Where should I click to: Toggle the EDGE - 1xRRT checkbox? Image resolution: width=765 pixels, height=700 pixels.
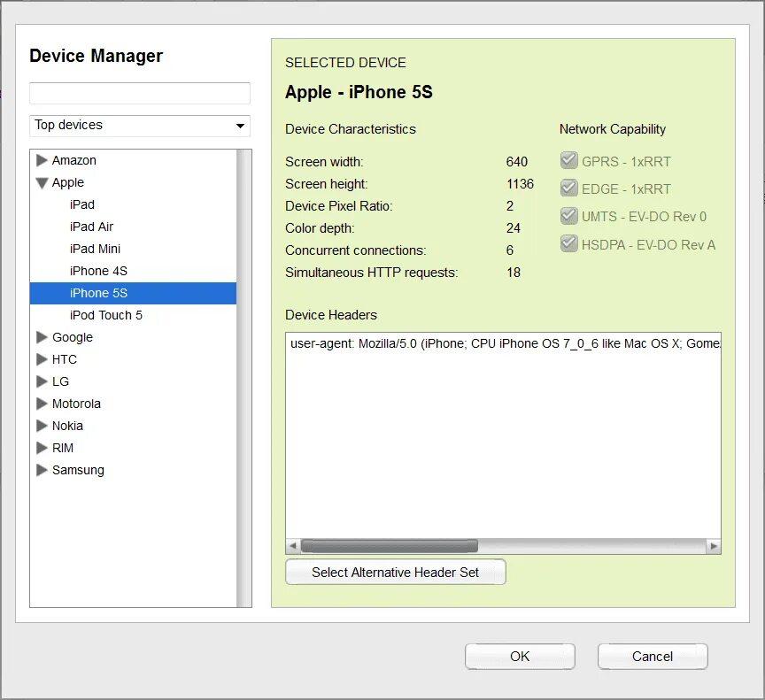pyautogui.click(x=568, y=188)
